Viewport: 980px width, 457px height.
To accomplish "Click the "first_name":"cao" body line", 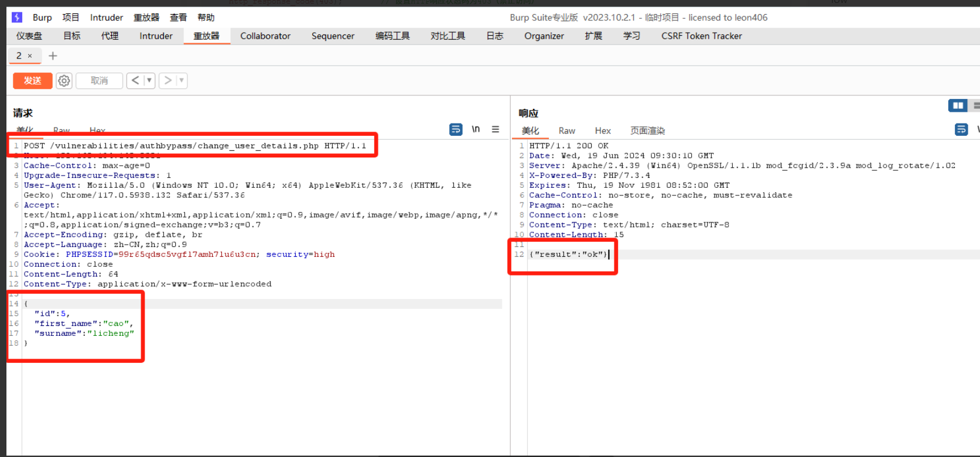I will [84, 324].
